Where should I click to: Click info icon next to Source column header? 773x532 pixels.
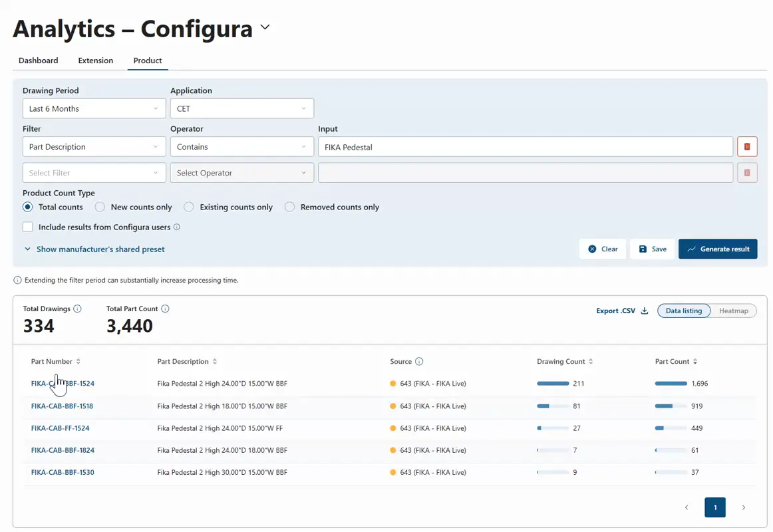419,362
